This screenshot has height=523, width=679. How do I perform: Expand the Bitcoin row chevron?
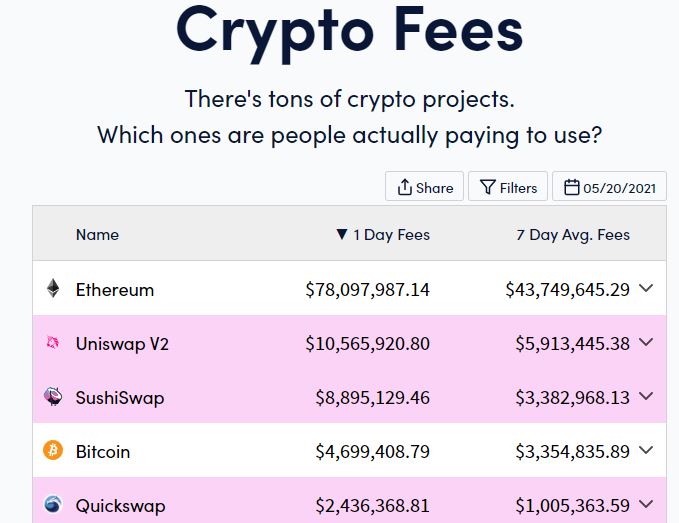[x=646, y=450]
